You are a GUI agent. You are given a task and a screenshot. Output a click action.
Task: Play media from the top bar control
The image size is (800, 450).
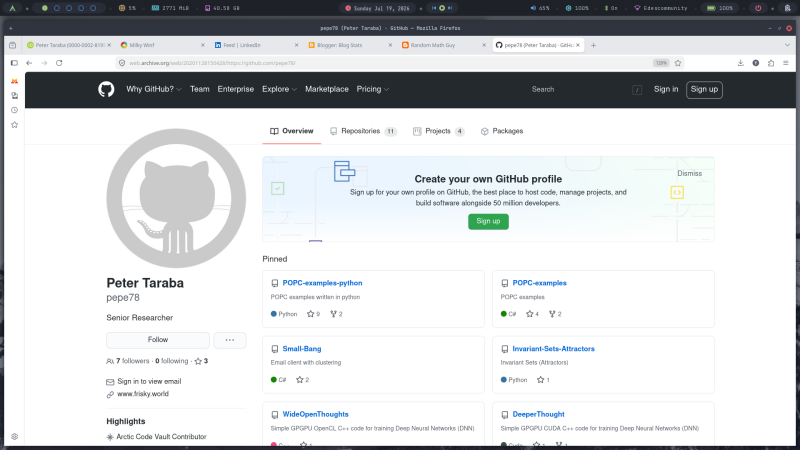pyautogui.click(x=442, y=8)
